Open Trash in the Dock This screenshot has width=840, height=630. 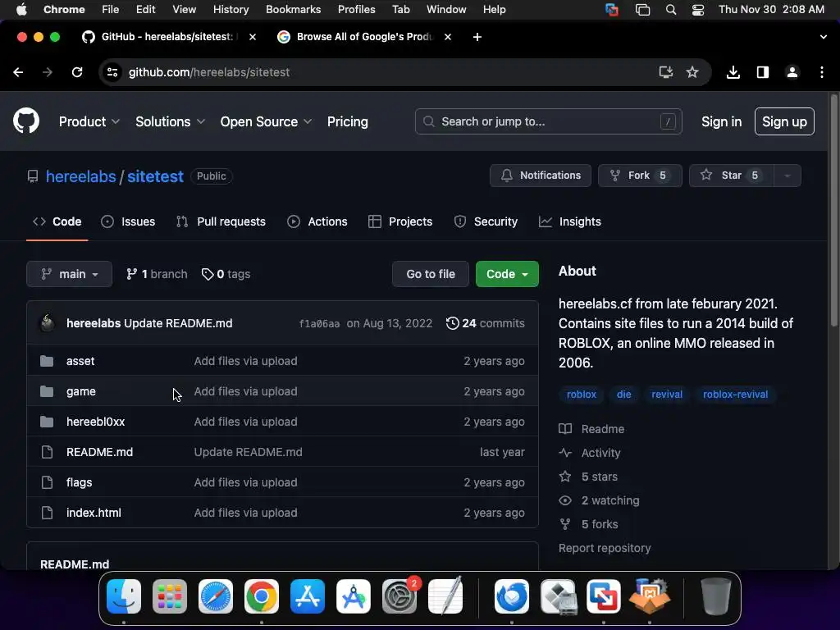pyautogui.click(x=715, y=596)
